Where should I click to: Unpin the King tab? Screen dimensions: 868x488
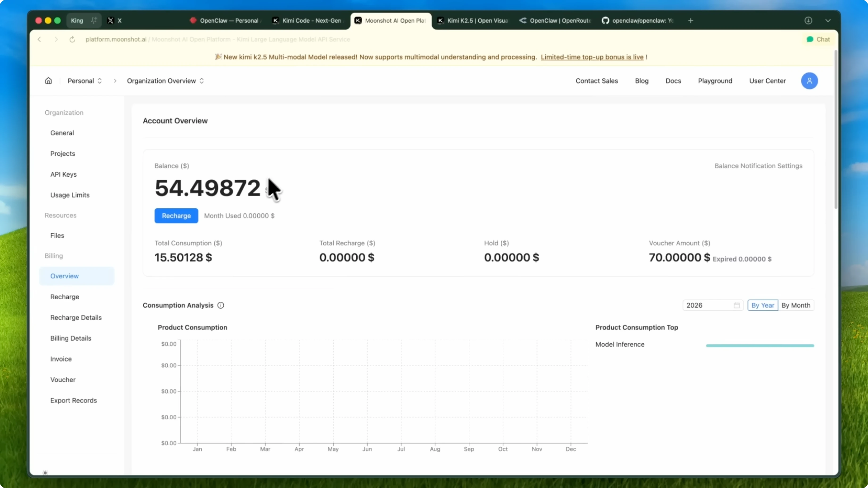(x=94, y=20)
